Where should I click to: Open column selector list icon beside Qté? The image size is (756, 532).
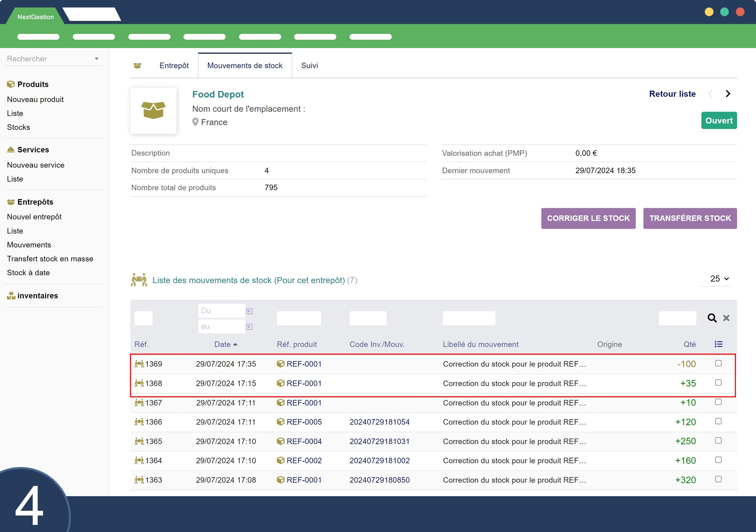coord(718,344)
